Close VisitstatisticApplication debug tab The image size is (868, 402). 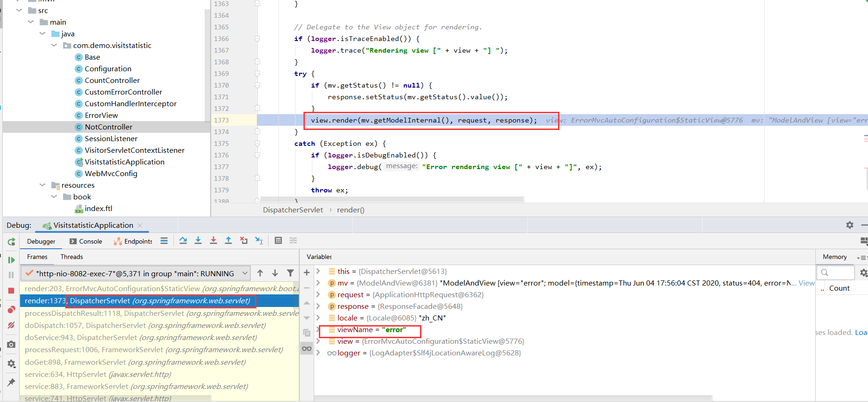(x=140, y=225)
